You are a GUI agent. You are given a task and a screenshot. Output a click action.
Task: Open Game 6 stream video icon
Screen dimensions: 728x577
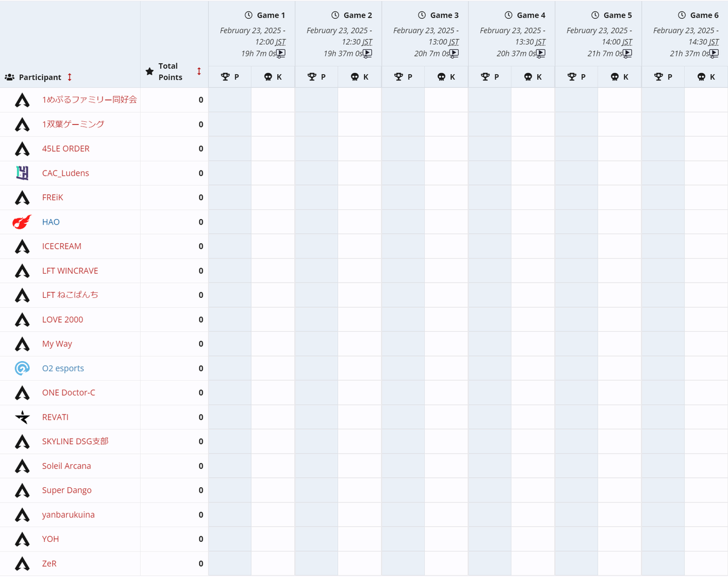(715, 53)
